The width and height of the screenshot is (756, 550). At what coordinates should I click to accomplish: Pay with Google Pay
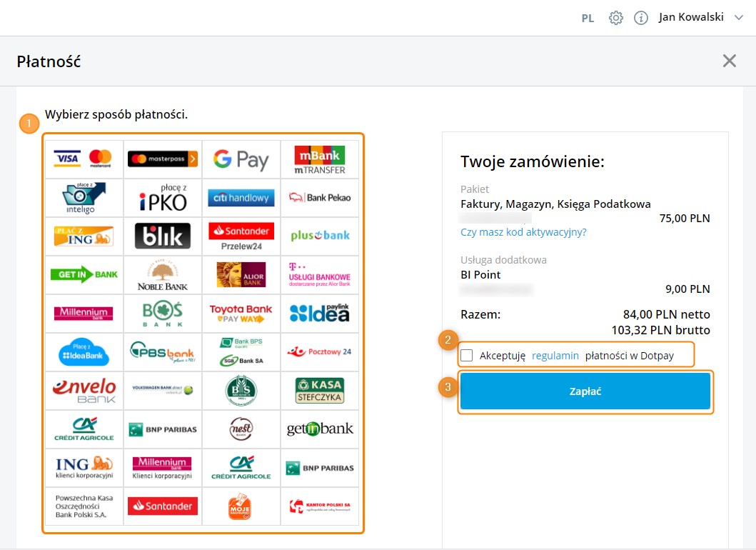coord(241,159)
